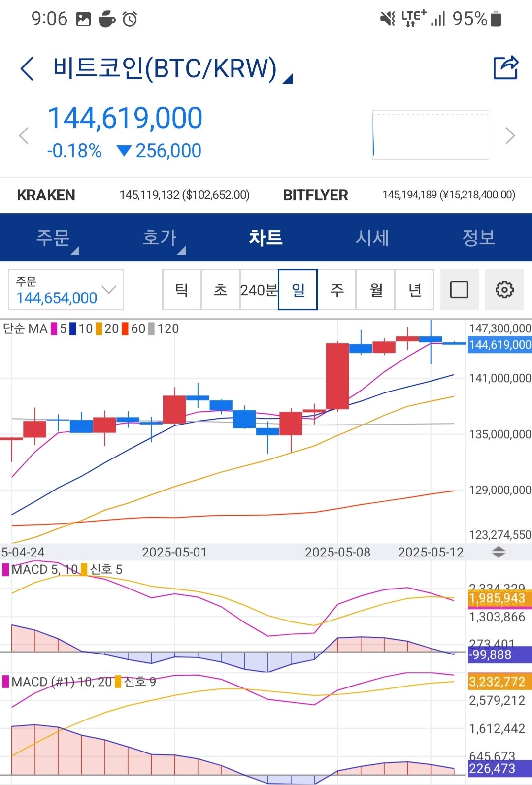Tap the 2025-05-01 date axis label
The image size is (532, 785).
coord(174,552)
